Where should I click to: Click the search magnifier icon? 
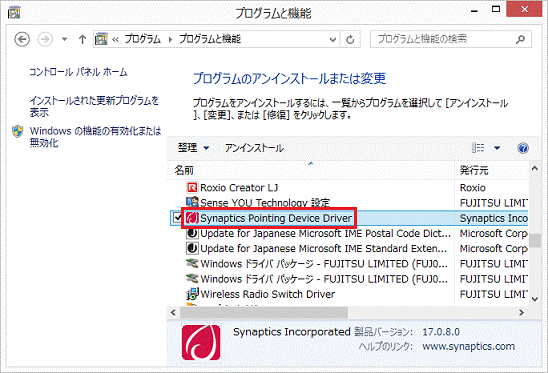[x=520, y=39]
